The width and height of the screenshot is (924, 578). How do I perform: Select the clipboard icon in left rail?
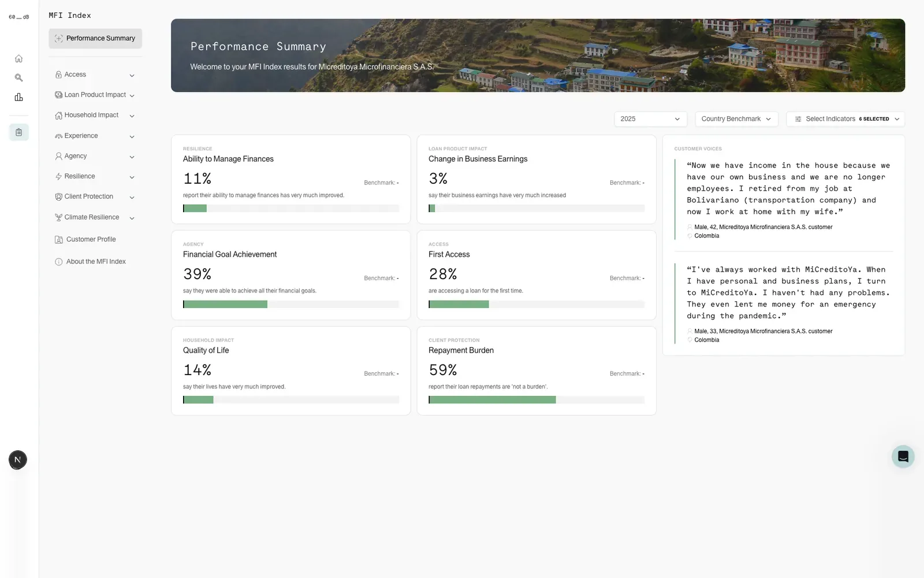18,132
